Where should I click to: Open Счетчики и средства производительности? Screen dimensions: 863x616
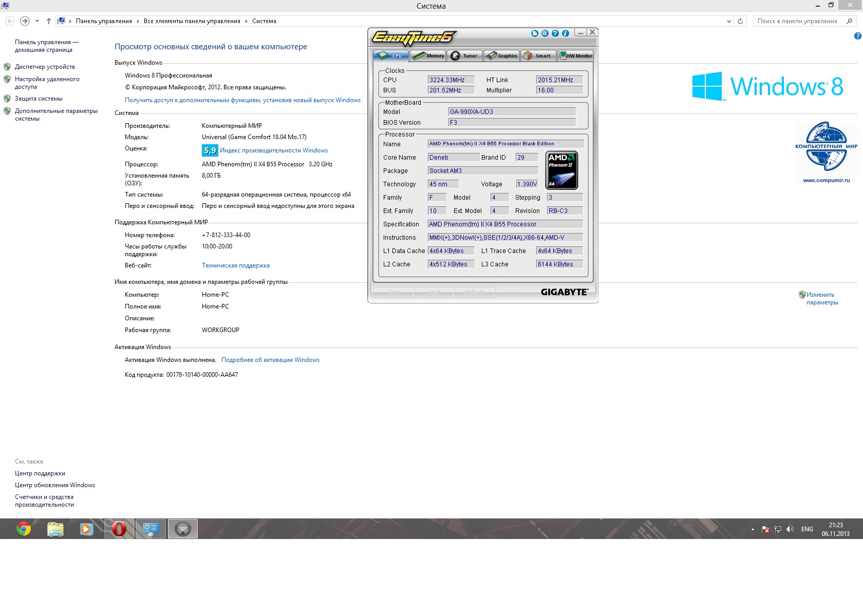[x=44, y=501]
